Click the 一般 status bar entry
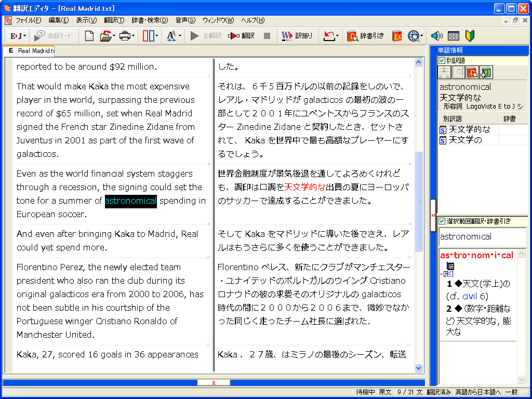Viewport: 532px width, 399px height. tap(512, 392)
